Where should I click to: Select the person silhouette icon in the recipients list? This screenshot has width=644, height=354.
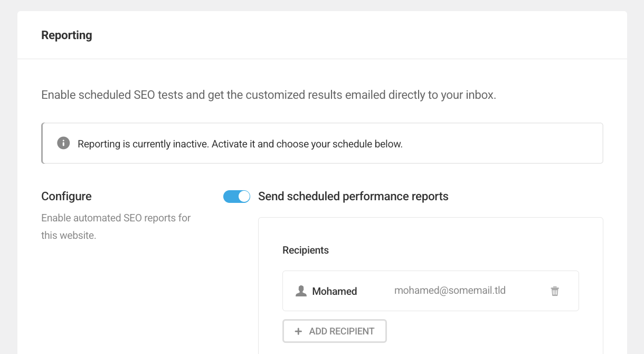click(301, 291)
